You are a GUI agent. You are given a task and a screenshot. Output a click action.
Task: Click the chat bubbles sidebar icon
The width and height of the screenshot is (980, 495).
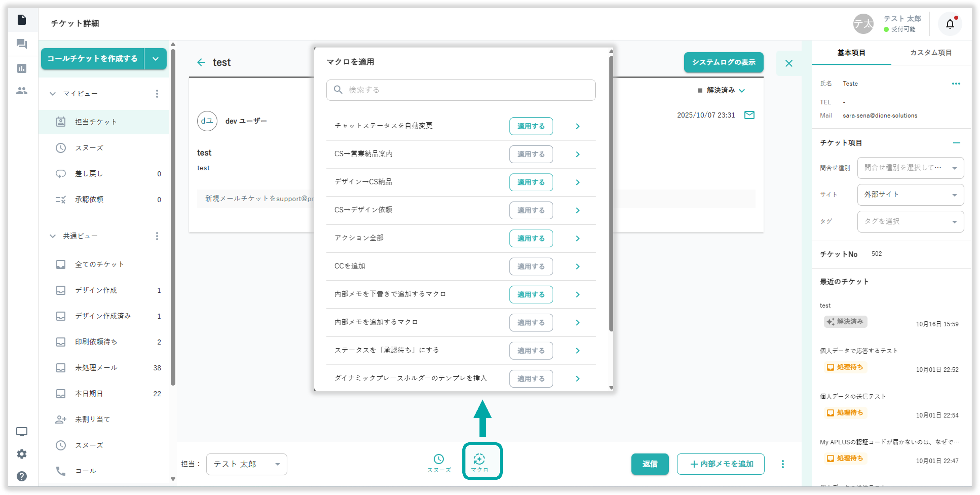tap(22, 44)
